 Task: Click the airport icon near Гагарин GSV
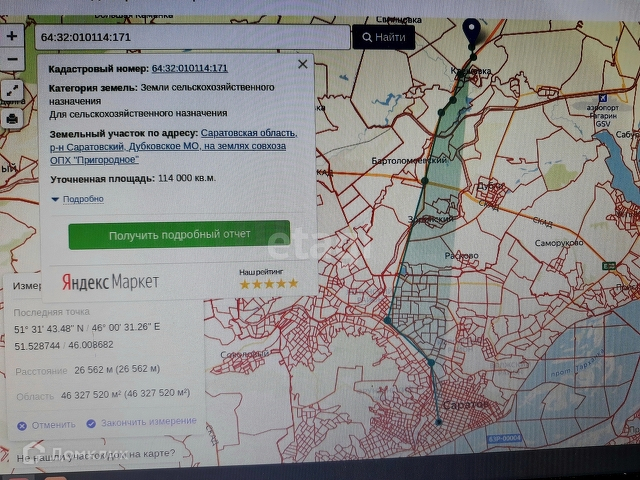602,98
